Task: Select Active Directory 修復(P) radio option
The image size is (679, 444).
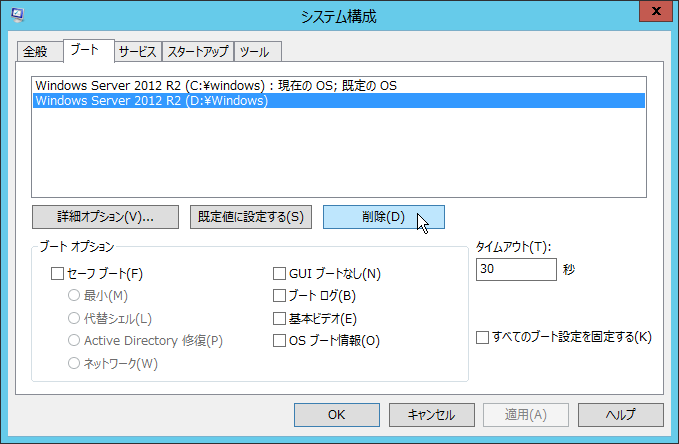Action: (74, 340)
